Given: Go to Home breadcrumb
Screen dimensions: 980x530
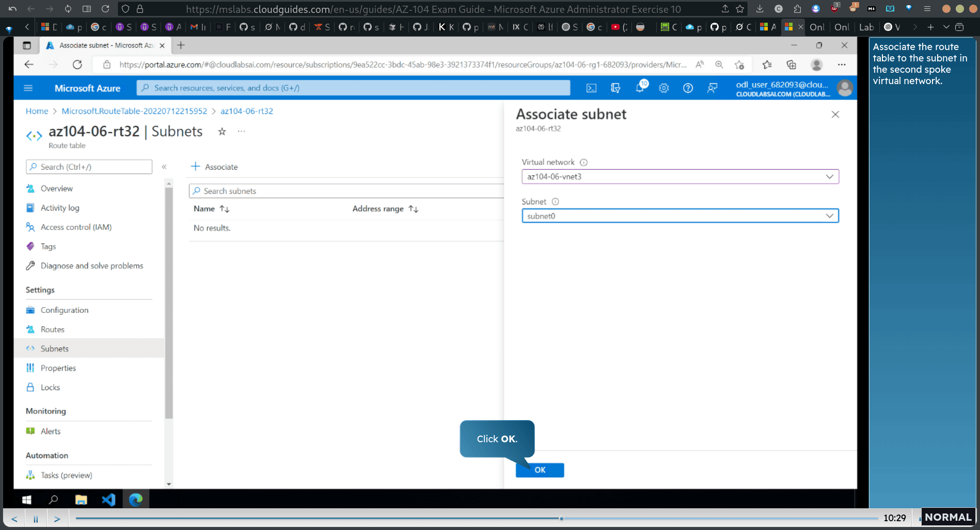Looking at the screenshot, I should click(x=37, y=111).
